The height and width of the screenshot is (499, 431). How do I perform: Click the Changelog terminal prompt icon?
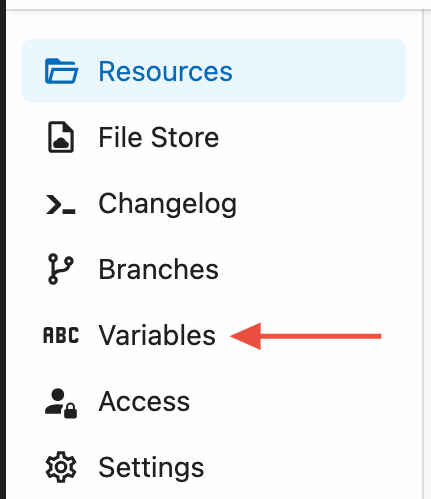(61, 204)
